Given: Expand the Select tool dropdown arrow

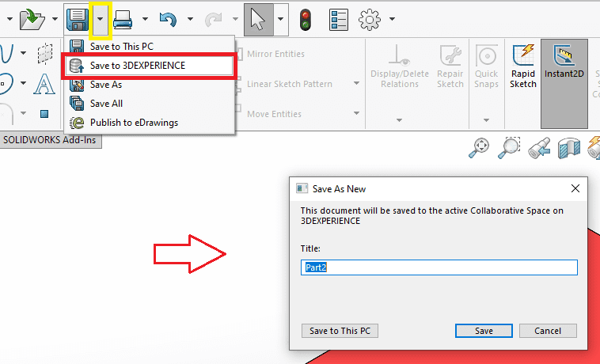Looking at the screenshot, I should [x=281, y=19].
